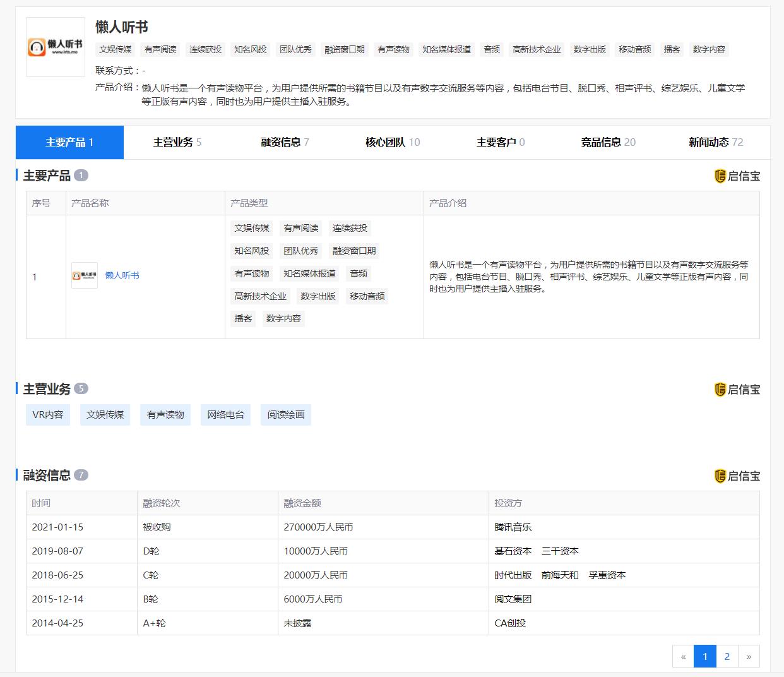Click the 高新技术企业 tag in the header
Image resolution: width=784 pixels, height=677 pixels.
(x=537, y=49)
